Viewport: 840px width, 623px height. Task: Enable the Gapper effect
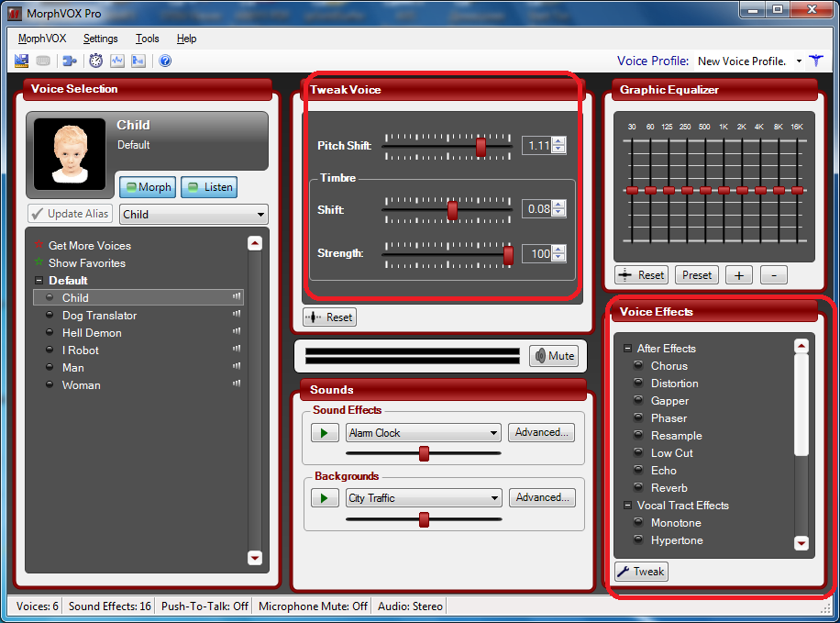coord(638,400)
